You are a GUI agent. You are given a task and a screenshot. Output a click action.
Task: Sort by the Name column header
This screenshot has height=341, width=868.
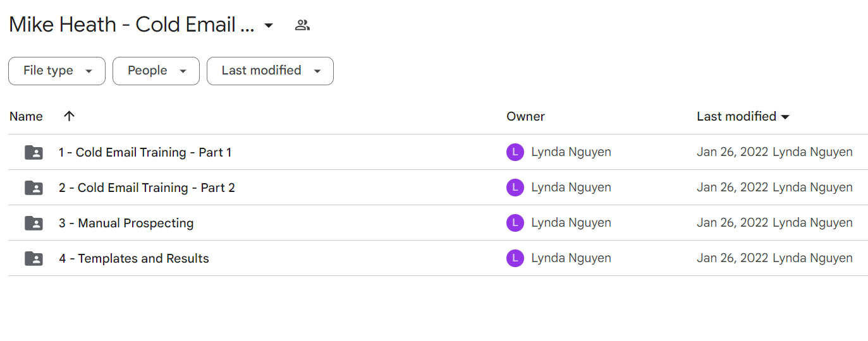click(x=26, y=116)
